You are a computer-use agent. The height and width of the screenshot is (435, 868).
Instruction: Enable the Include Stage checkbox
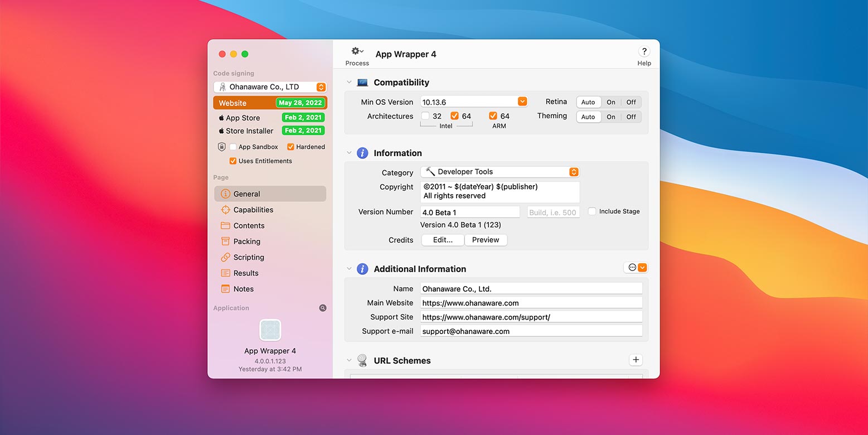[592, 211]
